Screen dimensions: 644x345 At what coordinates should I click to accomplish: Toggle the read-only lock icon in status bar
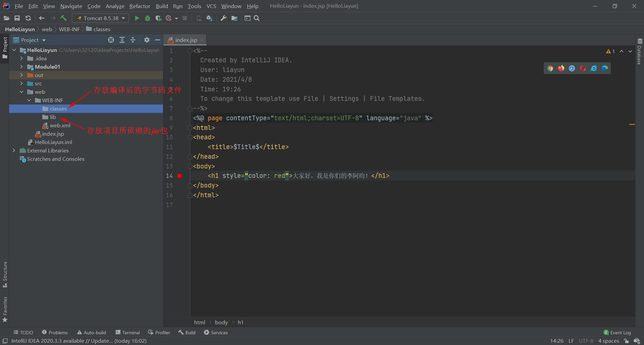pos(626,341)
